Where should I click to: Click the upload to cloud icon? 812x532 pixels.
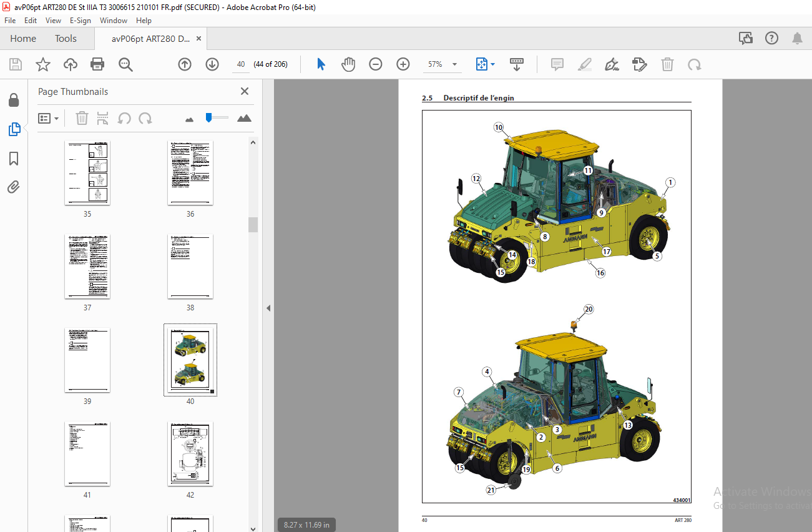click(x=70, y=64)
